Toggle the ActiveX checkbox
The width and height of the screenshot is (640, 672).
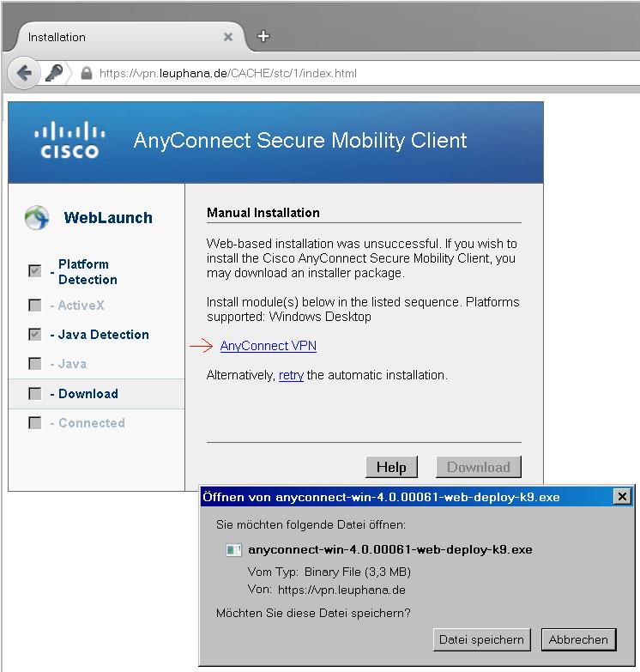pos(34,306)
